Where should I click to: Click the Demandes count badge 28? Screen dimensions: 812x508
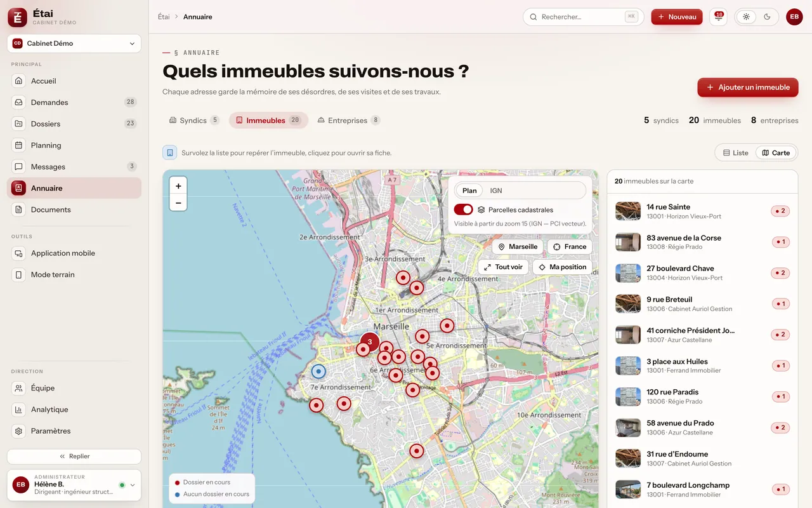(130, 102)
